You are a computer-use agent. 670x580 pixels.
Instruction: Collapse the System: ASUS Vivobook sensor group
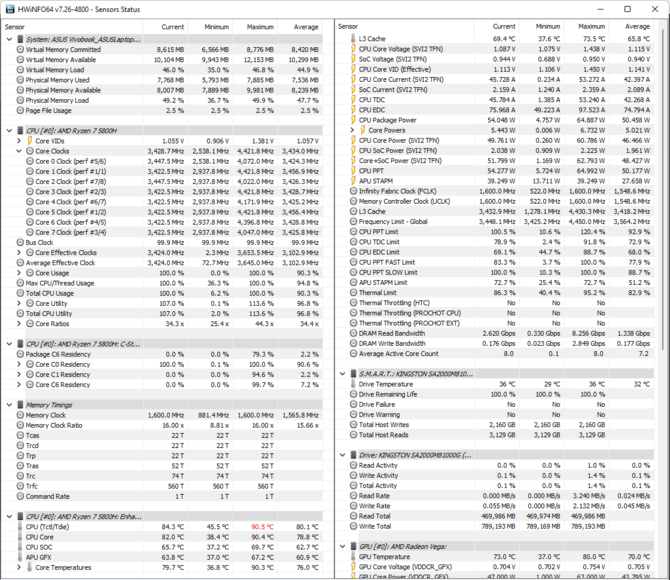tap(9, 39)
